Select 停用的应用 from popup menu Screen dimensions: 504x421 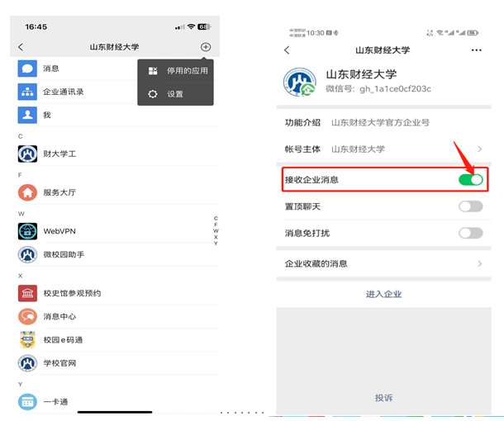pos(176,71)
